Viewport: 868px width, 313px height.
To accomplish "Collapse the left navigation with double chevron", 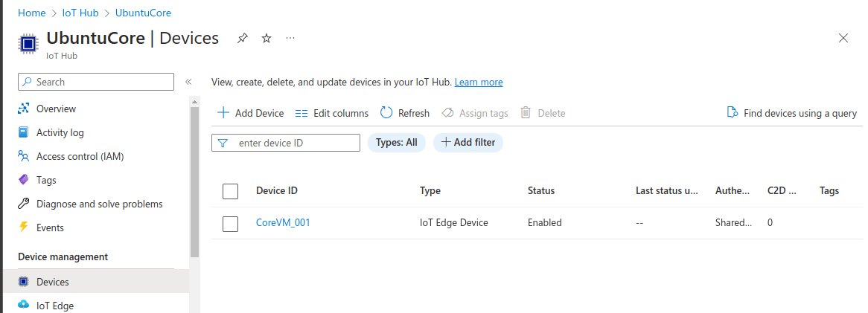I will pyautogui.click(x=188, y=82).
